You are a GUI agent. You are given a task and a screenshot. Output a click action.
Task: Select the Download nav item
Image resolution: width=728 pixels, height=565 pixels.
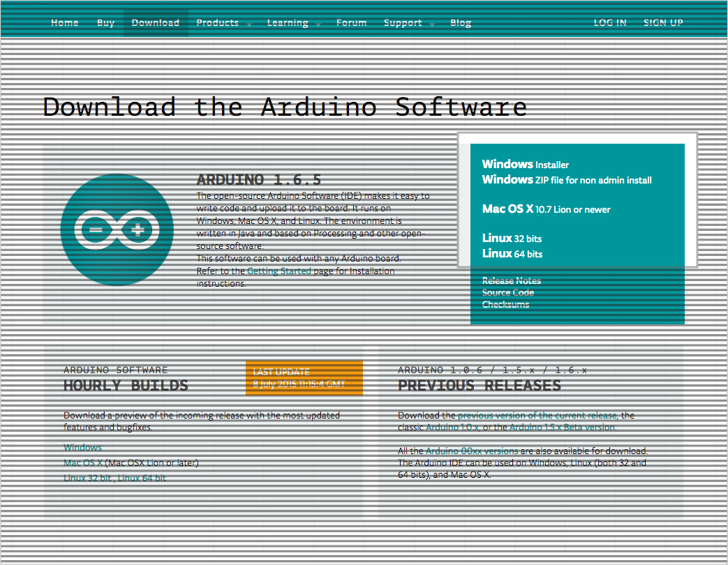pos(156,23)
